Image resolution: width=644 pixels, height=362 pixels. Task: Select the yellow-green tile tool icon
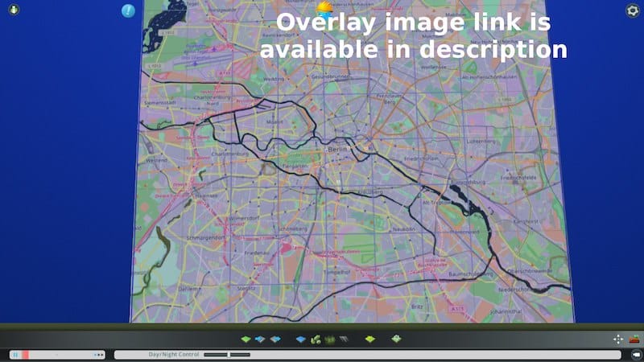coord(369,339)
